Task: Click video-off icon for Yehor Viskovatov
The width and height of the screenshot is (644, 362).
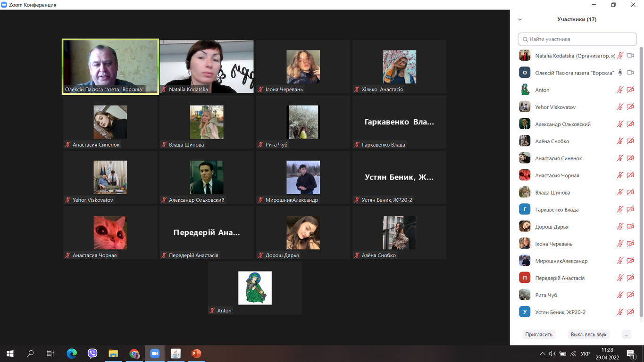Action: (630, 107)
